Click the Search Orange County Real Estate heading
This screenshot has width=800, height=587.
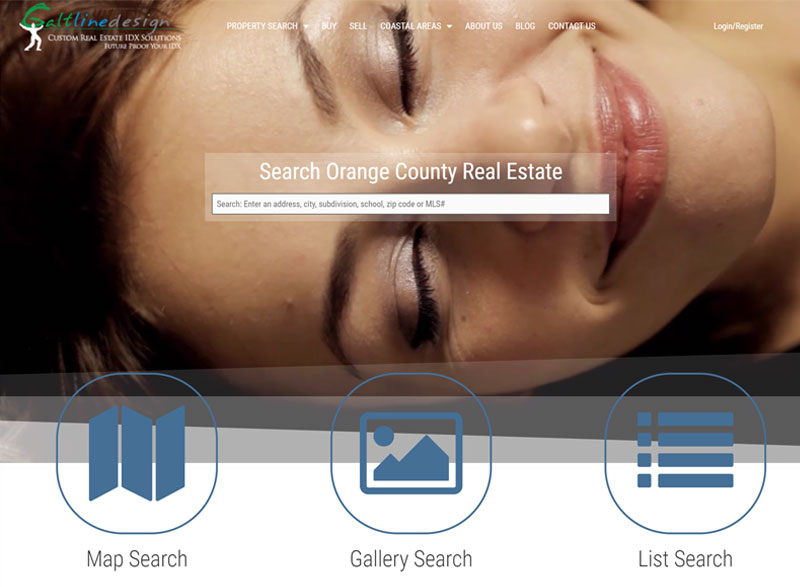410,172
